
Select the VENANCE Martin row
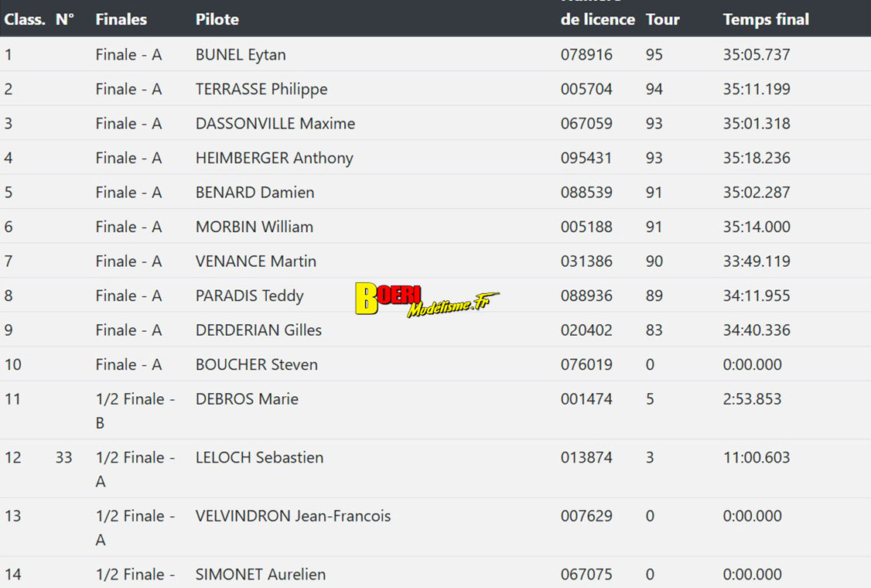click(x=255, y=262)
